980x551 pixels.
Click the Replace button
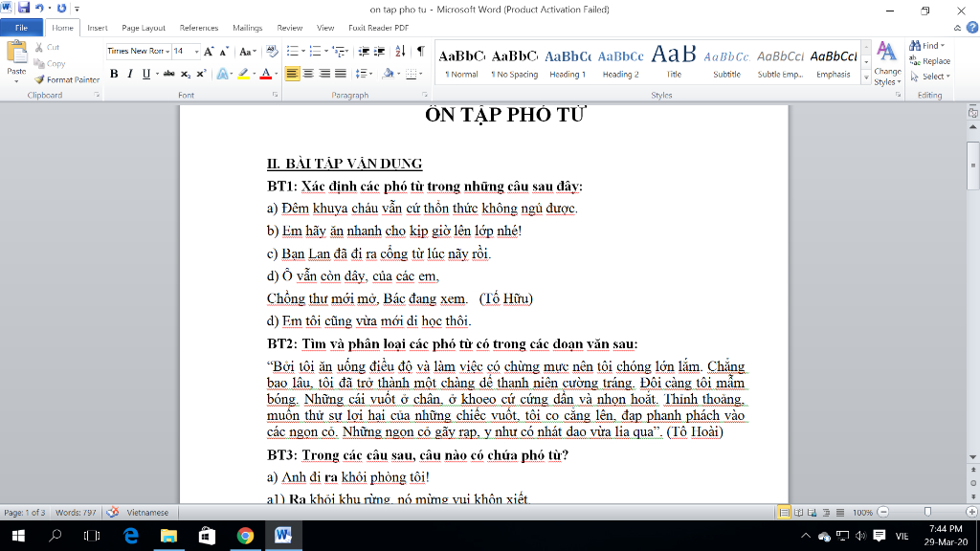pos(930,61)
